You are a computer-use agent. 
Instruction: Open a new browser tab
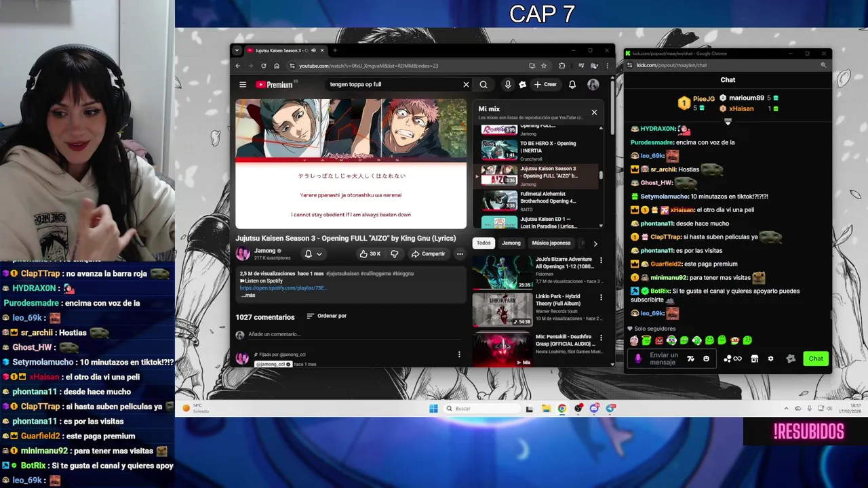(x=334, y=50)
